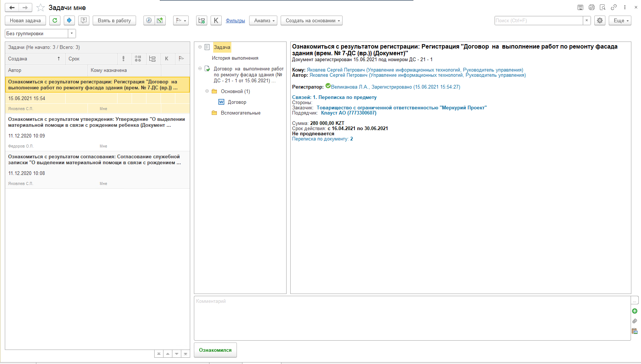Screen dimensions: 641x364
Task: Click the green plus icon beside comment
Action: (635, 311)
